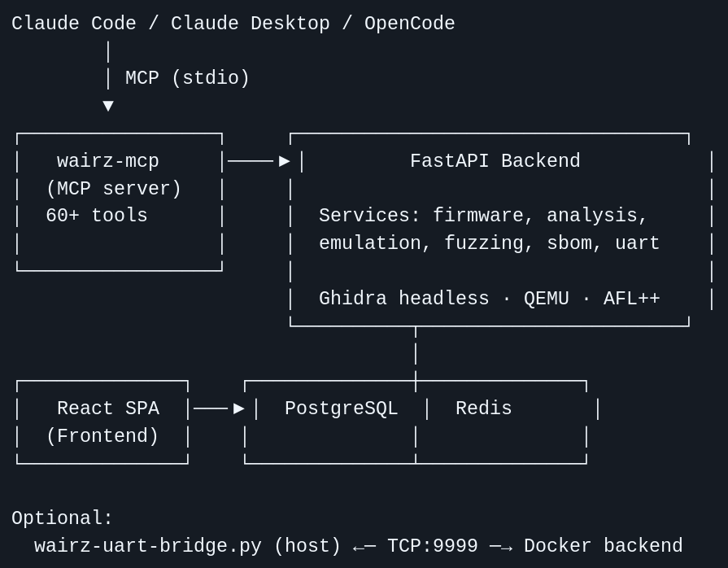Click the 'Redis' box label
The height and width of the screenshot is (568, 728).
tap(483, 409)
